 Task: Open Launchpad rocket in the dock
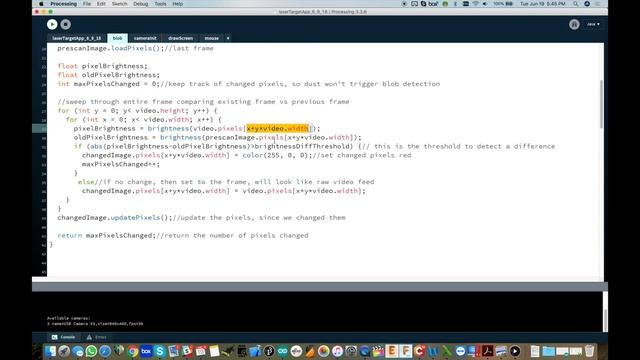coord(64,351)
